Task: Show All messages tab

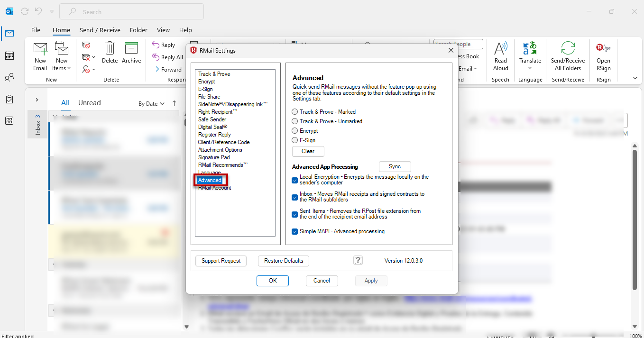Action: (x=65, y=103)
